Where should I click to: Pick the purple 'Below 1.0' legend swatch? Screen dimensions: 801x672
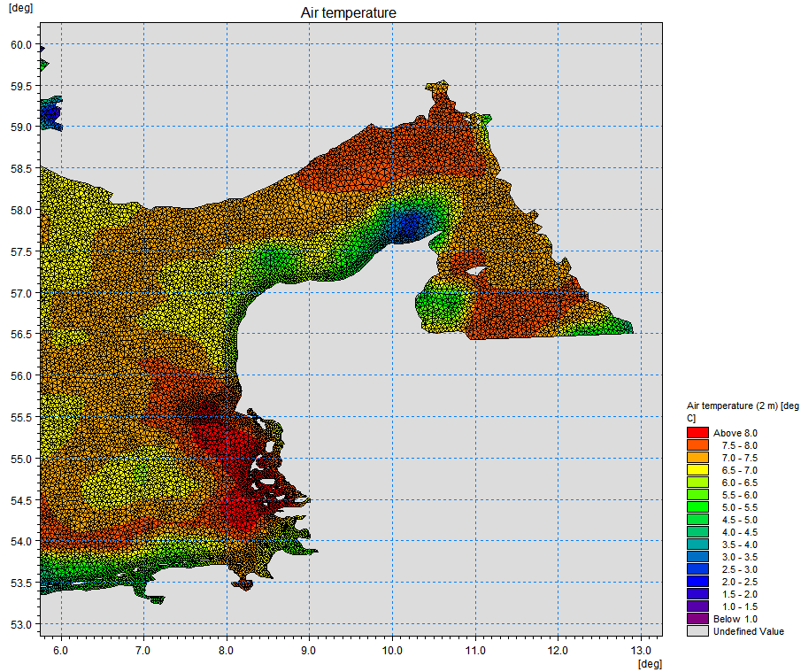[698, 619]
